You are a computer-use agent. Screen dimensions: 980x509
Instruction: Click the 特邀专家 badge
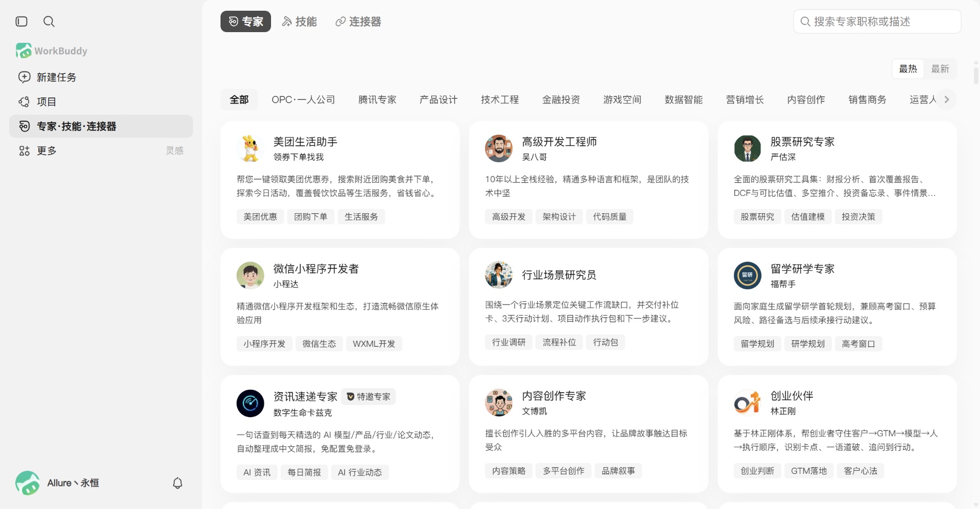click(x=368, y=396)
